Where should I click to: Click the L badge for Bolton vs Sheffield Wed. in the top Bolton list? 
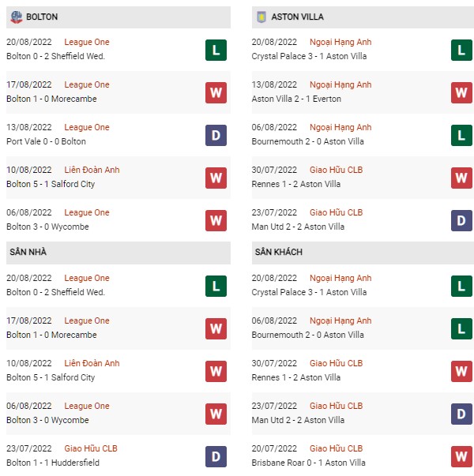point(216,50)
